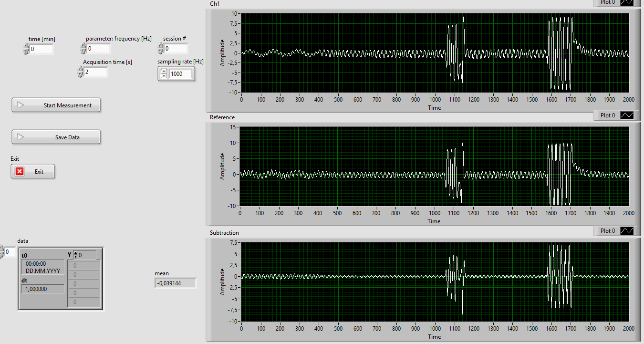
Task: Click the "Time" axis label under Reference graph
Action: point(434,221)
